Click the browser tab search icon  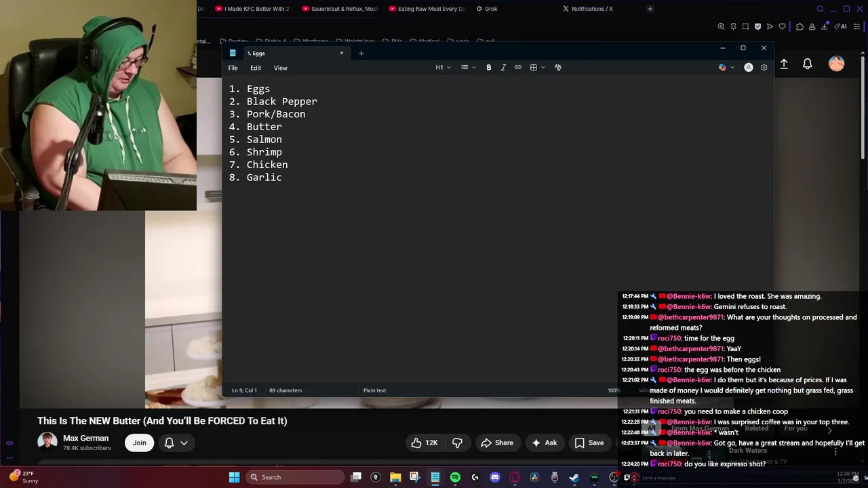(820, 9)
